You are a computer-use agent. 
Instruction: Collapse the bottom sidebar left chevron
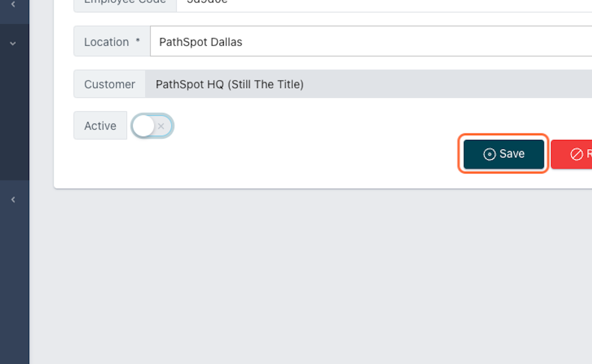click(13, 200)
